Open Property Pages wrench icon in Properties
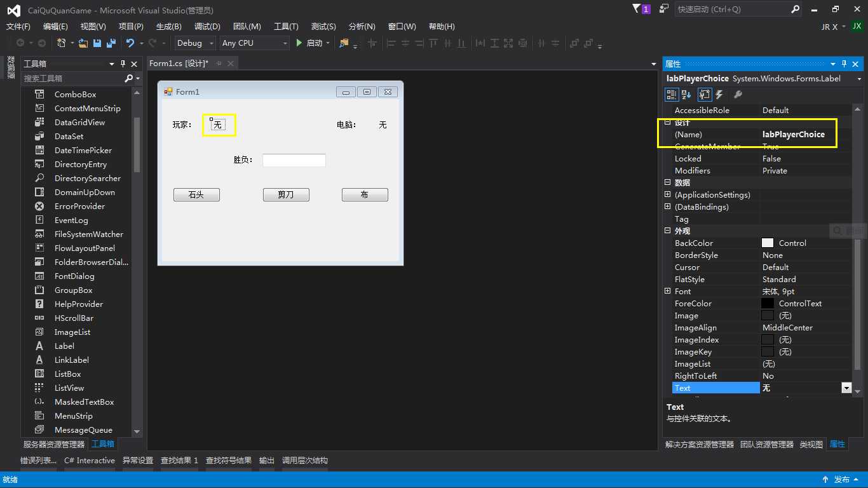 738,95
